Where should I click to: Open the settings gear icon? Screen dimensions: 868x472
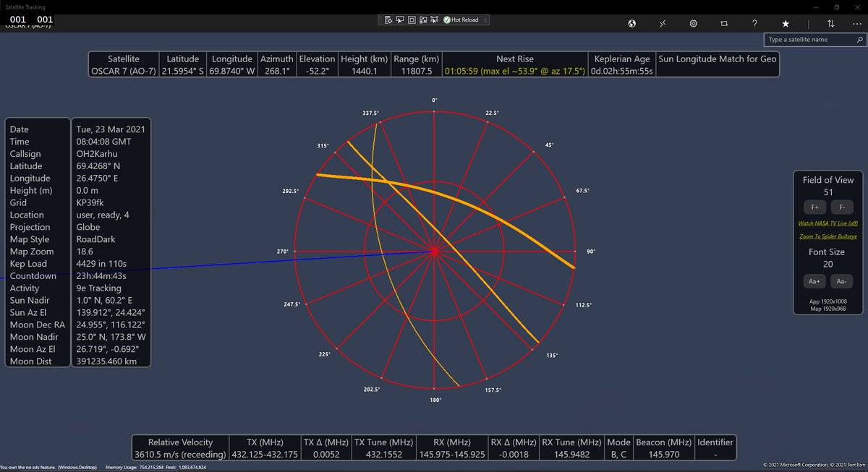[693, 23]
